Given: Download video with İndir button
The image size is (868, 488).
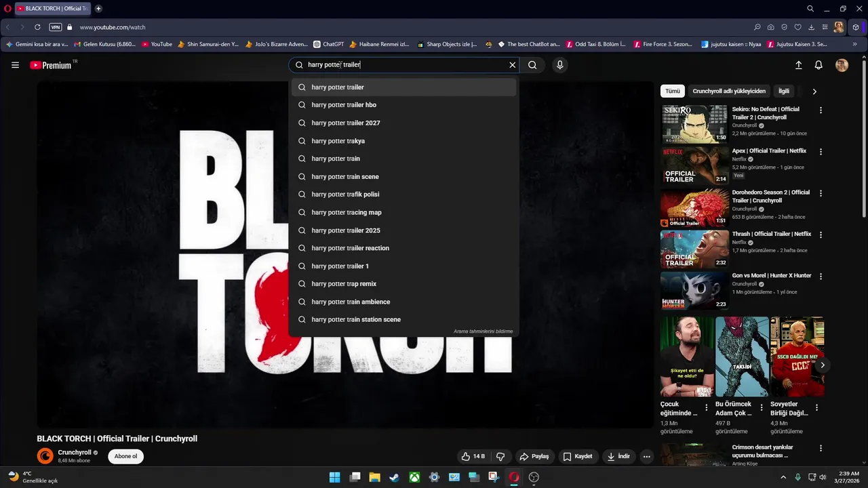Looking at the screenshot, I should click(618, 457).
